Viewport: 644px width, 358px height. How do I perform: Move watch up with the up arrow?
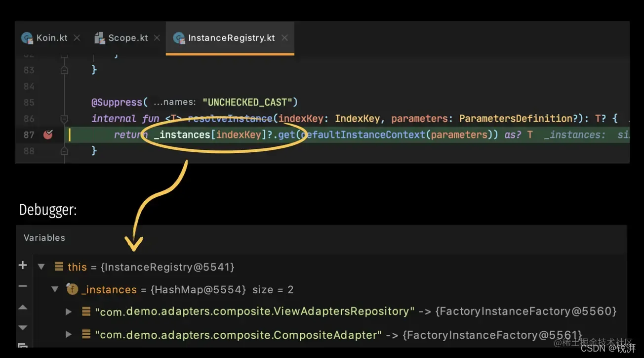pyautogui.click(x=23, y=307)
